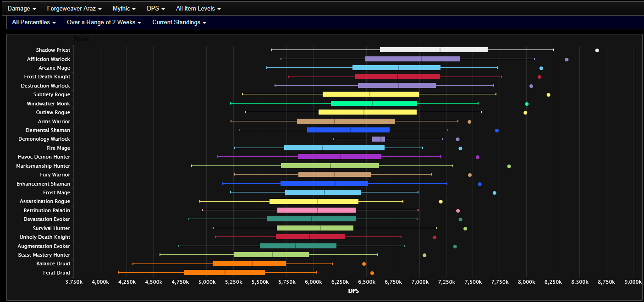Click the Assassination Rogue label

tap(45, 202)
